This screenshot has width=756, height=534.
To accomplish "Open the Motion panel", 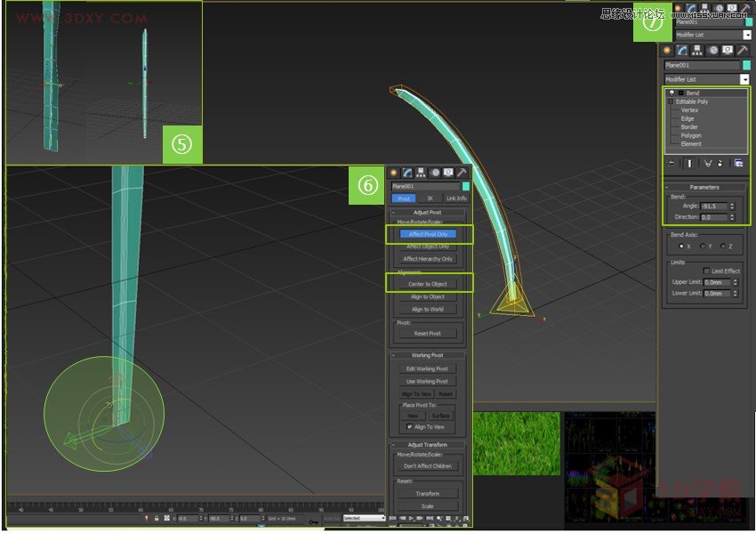I will pos(712,51).
